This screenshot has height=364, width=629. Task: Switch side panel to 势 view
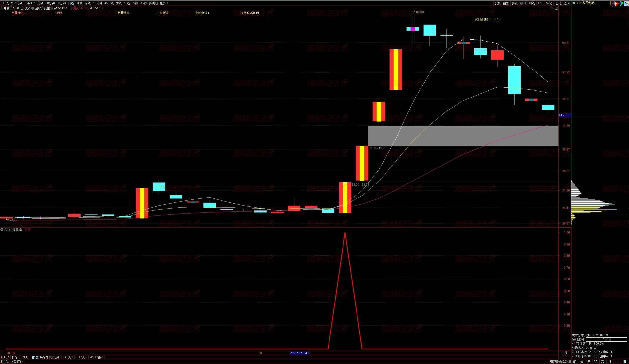pyautogui.click(x=596, y=362)
